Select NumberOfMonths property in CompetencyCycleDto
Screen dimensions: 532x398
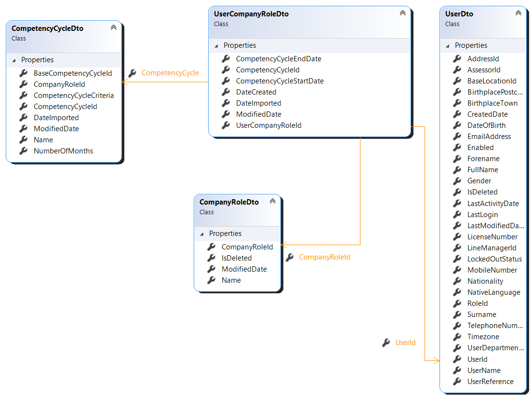click(x=63, y=151)
